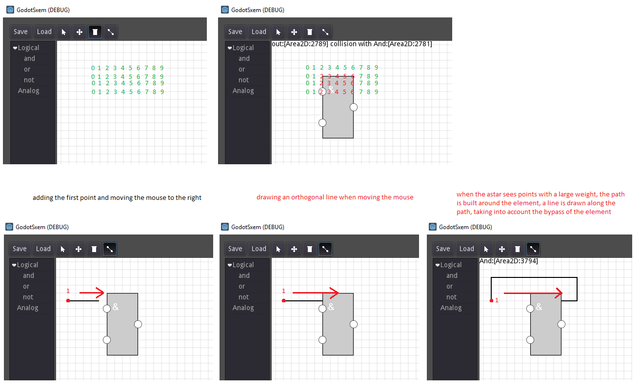Click Save in the top-left window

click(x=20, y=32)
